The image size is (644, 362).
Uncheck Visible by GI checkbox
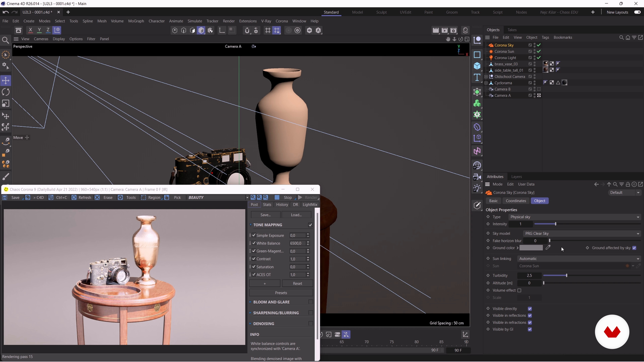coord(530,329)
